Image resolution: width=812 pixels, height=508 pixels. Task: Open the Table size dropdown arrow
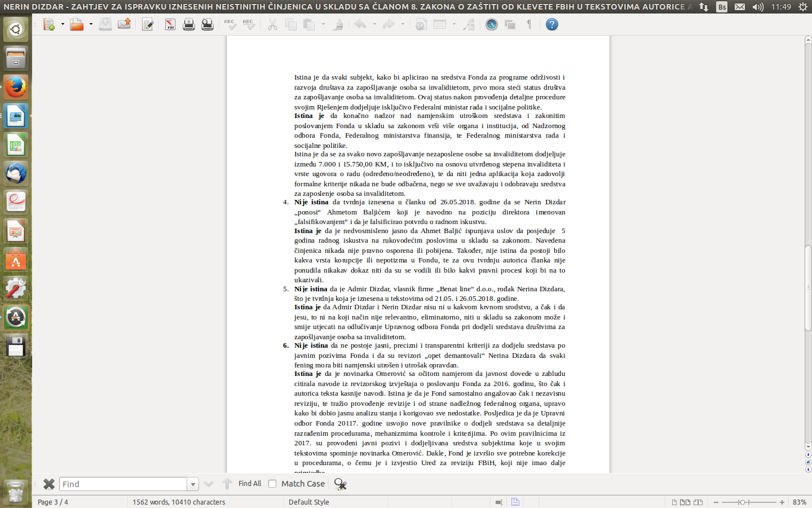point(454,24)
